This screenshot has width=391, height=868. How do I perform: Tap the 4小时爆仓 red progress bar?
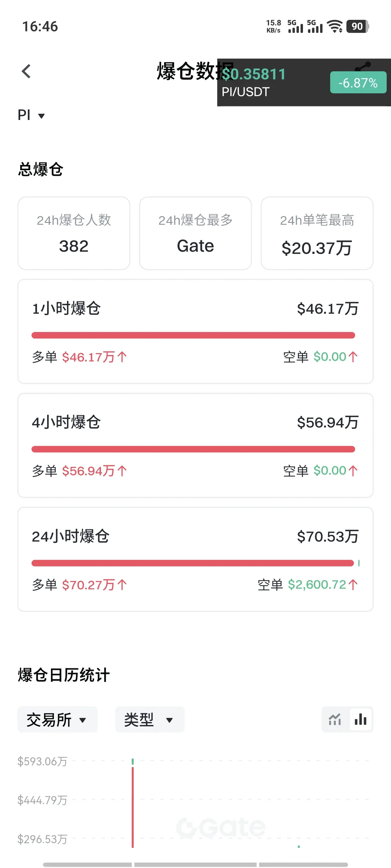point(193,449)
